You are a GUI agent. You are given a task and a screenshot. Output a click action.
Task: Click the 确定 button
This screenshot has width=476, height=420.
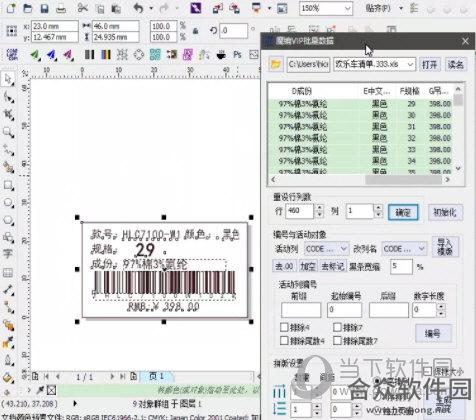click(403, 212)
